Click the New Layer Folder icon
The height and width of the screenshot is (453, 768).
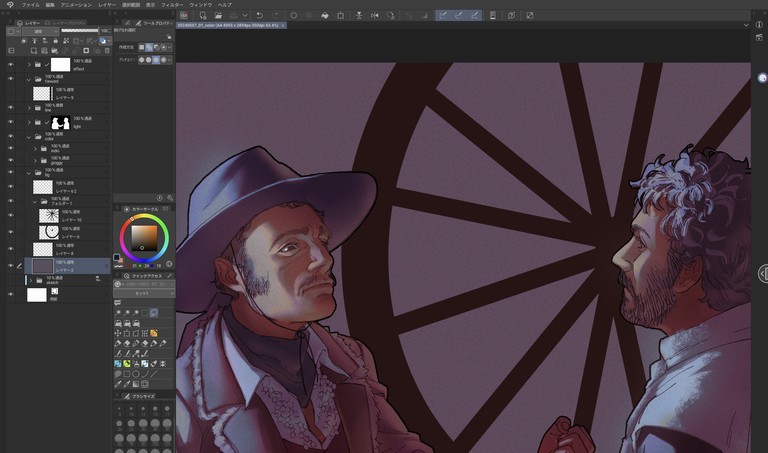coord(54,50)
